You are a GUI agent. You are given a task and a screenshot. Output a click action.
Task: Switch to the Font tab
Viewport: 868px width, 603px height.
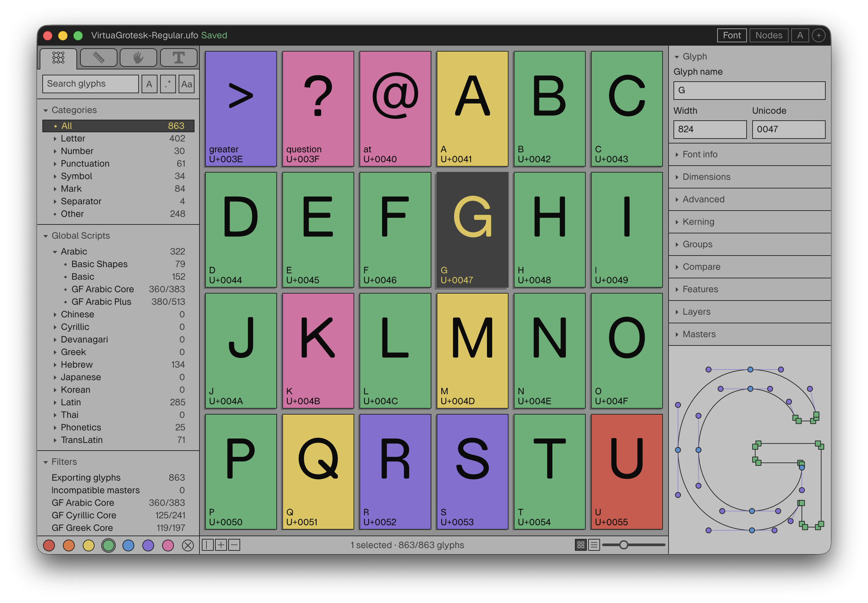pyautogui.click(x=731, y=35)
